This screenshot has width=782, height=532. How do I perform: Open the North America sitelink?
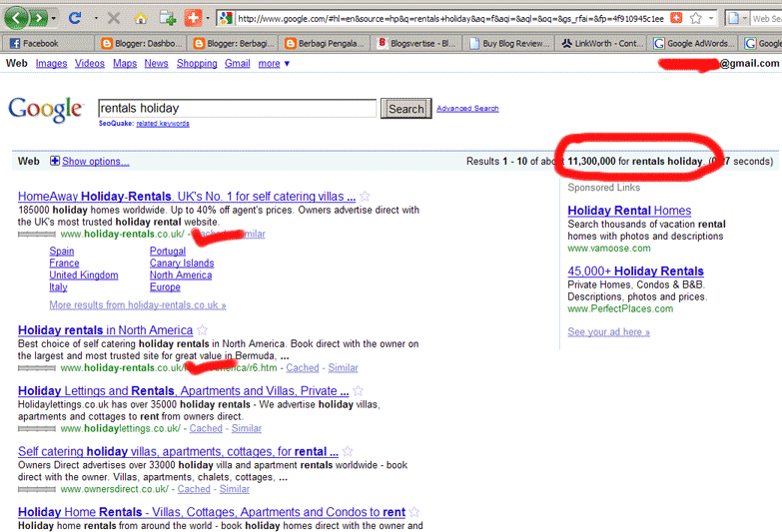181,274
